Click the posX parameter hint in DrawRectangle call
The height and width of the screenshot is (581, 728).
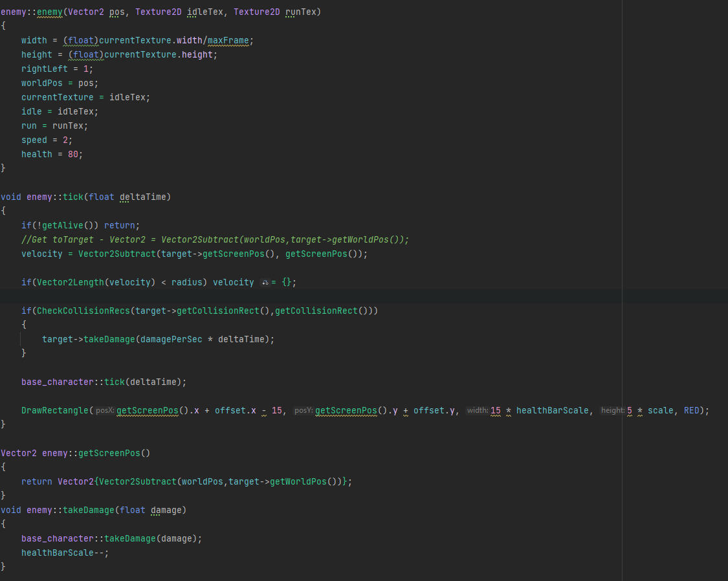[x=104, y=410]
